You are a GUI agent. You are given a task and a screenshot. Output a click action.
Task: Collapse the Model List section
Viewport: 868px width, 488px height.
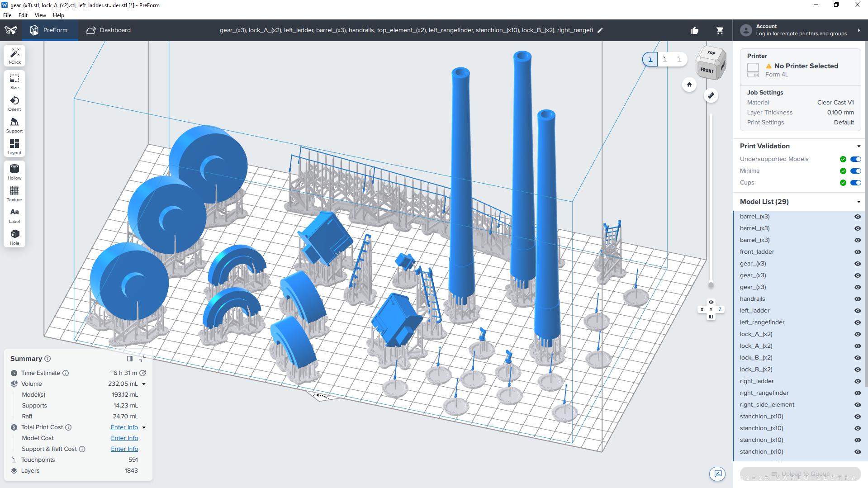(859, 202)
